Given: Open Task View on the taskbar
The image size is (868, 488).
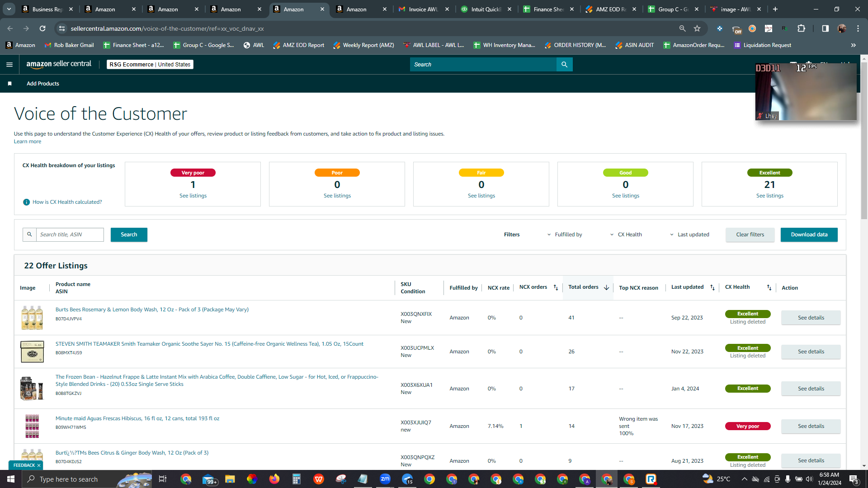Looking at the screenshot, I should [x=163, y=479].
